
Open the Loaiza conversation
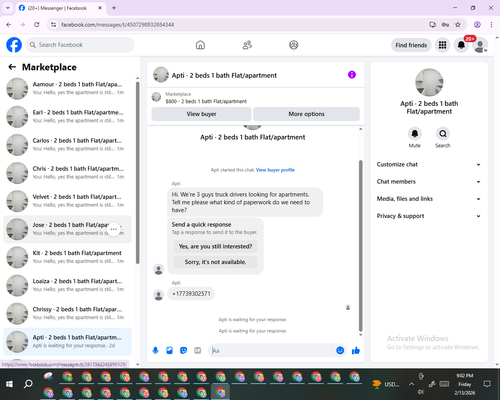click(68, 285)
